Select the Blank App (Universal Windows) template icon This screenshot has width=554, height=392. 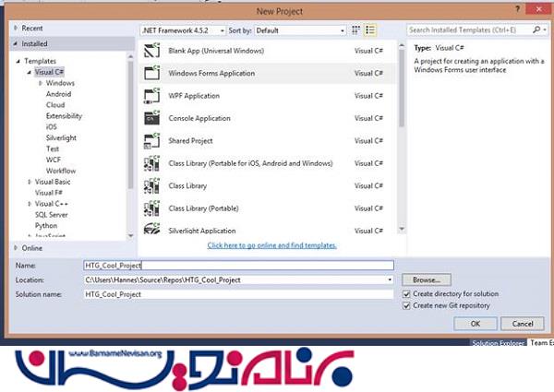click(152, 51)
